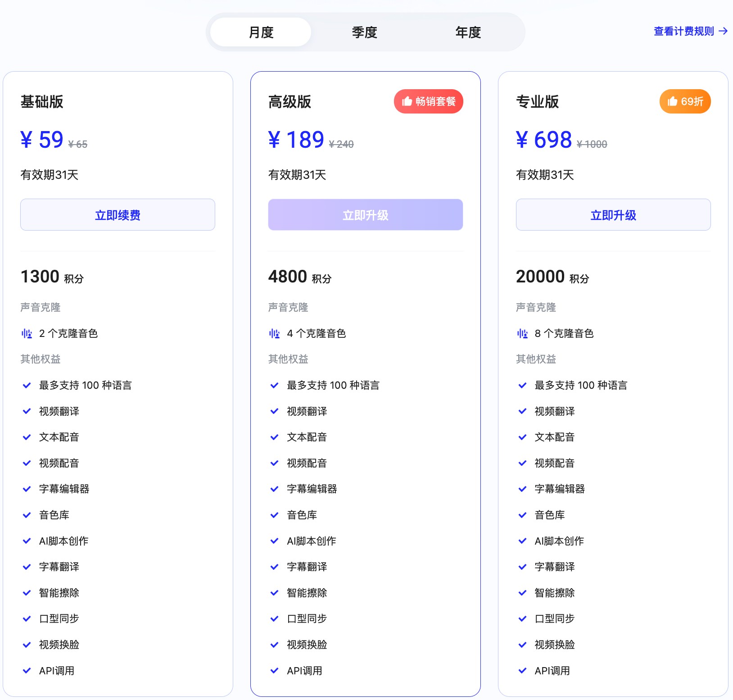Click 字幕翻译 in the 基础版 feature list
733x700 pixels.
coord(59,567)
